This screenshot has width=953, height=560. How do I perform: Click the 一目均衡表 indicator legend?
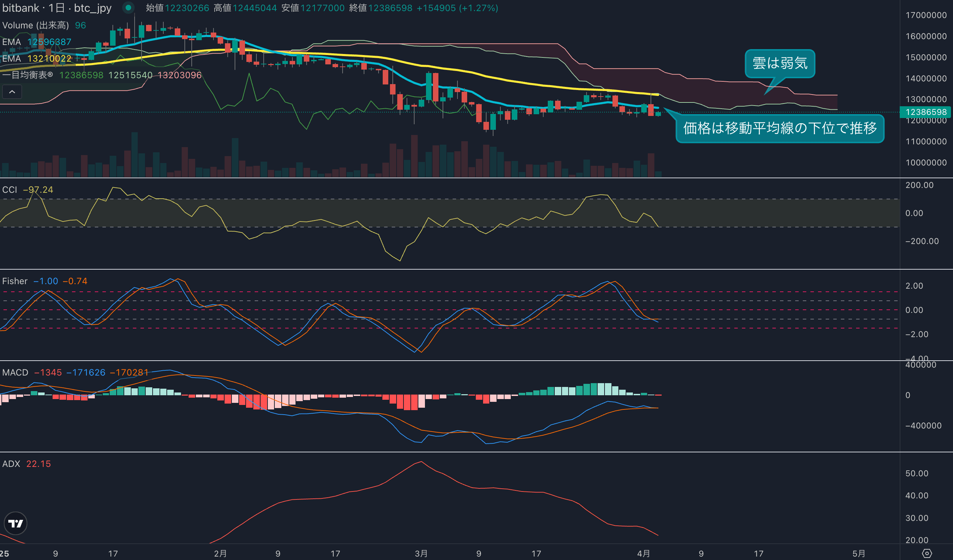point(27,75)
